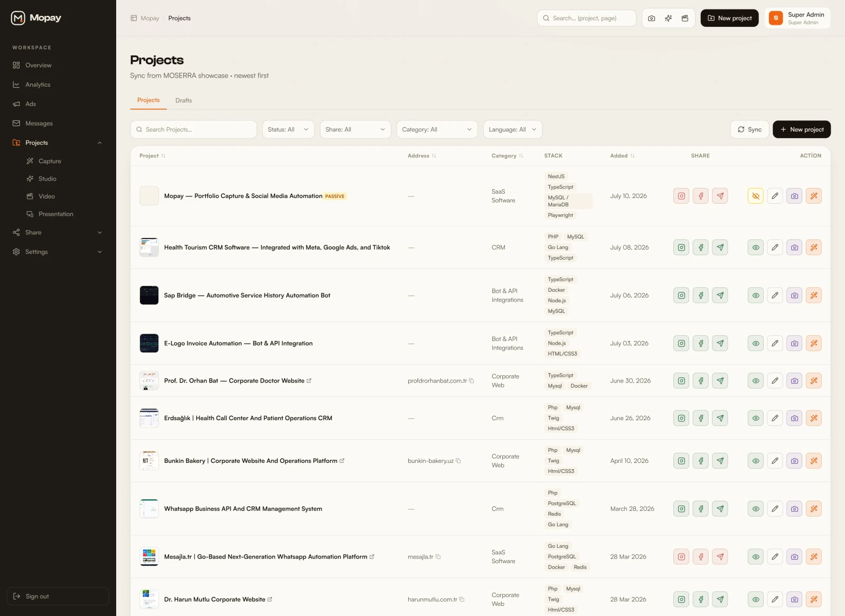845x616 pixels.
Task: Edit the Health Tourism CRM Software project
Action: (775, 248)
